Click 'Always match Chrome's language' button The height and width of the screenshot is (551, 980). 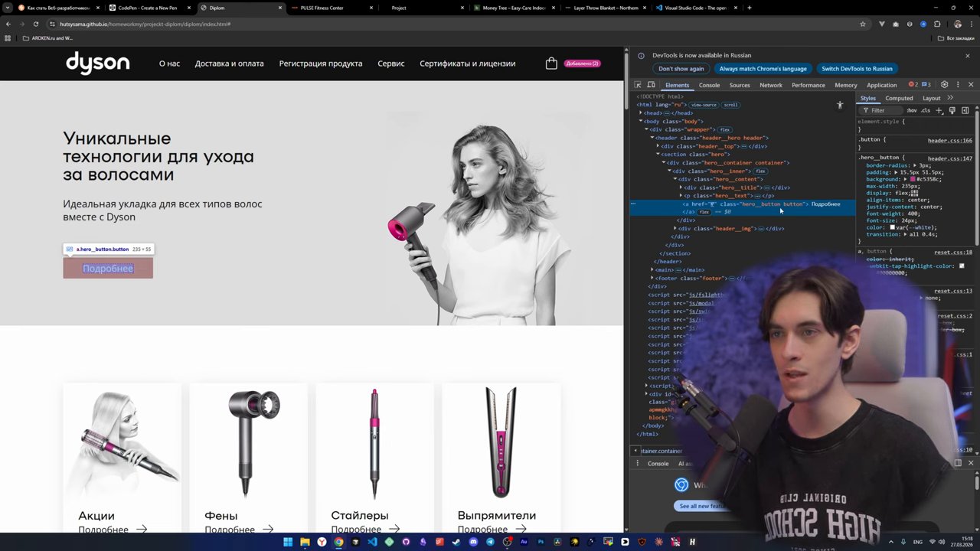click(x=763, y=69)
